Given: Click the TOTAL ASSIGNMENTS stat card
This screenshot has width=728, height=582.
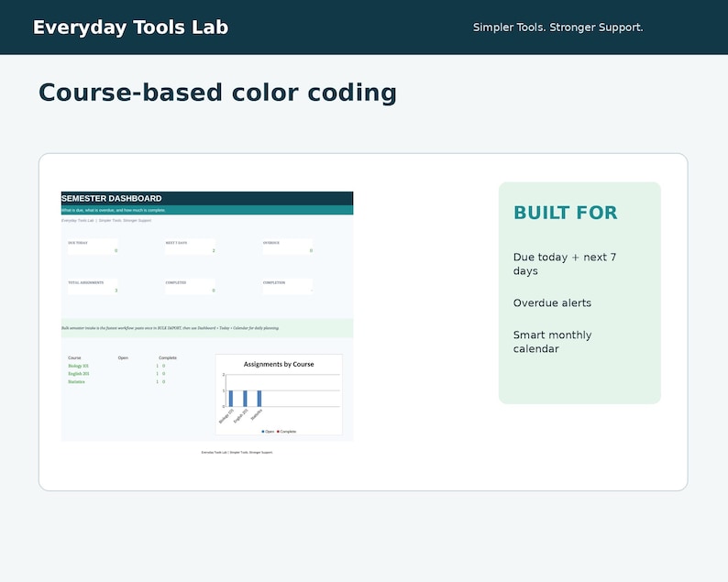Looking at the screenshot, I should [x=93, y=286].
